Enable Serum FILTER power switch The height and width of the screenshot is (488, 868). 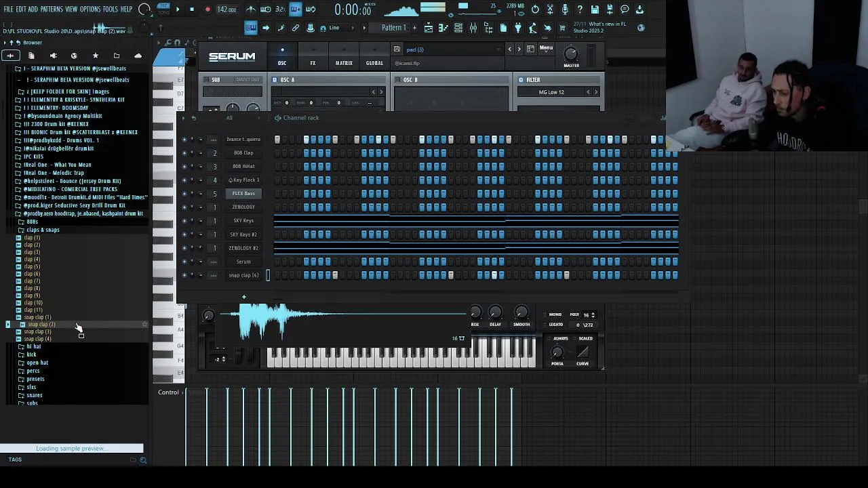(521, 80)
